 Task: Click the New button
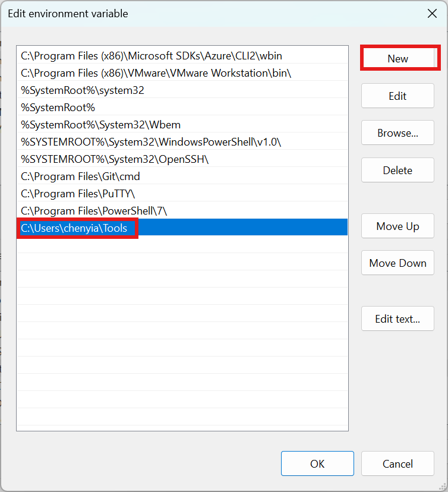397,58
